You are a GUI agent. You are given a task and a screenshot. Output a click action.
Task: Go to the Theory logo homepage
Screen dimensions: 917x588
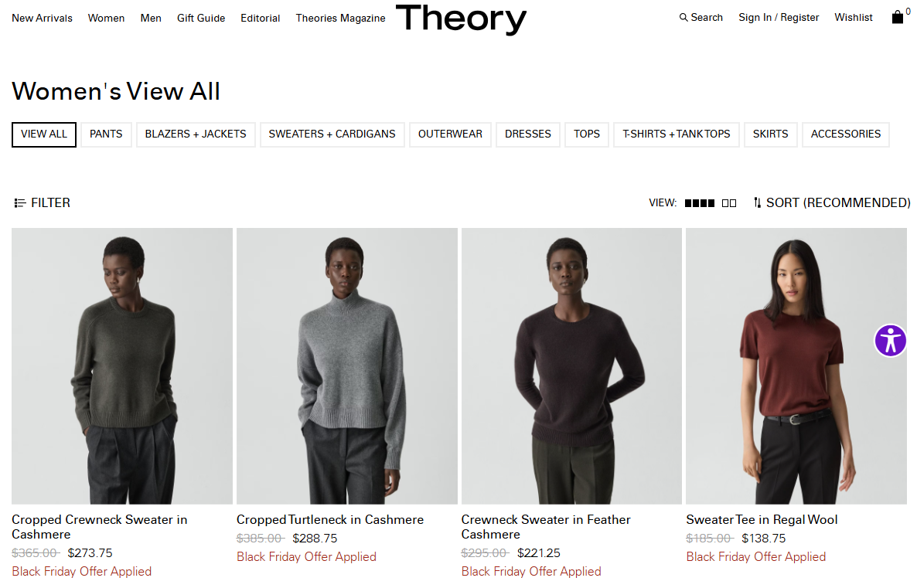pos(461,19)
